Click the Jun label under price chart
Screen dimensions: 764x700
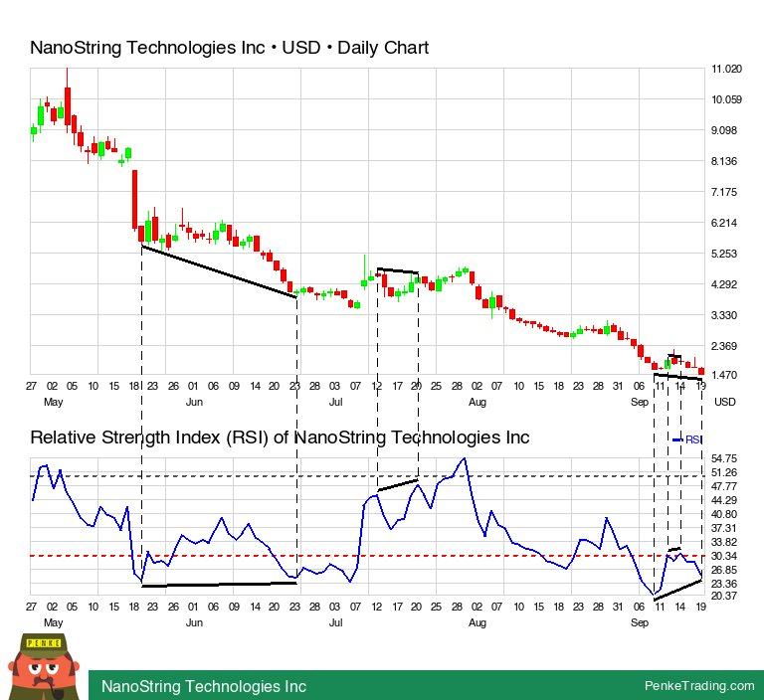coord(194,403)
